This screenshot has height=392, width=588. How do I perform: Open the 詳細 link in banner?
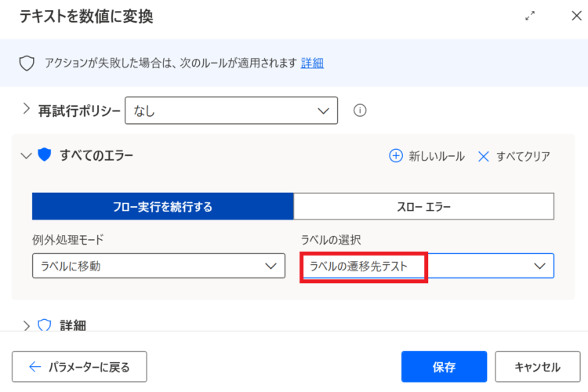pyautogui.click(x=312, y=63)
